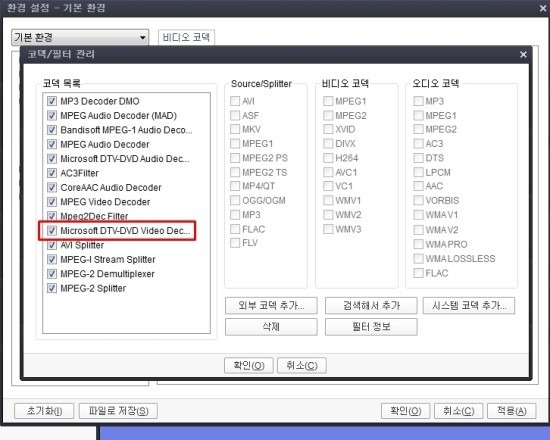
Task: Check LPCM audio codec
Action: 418,172
